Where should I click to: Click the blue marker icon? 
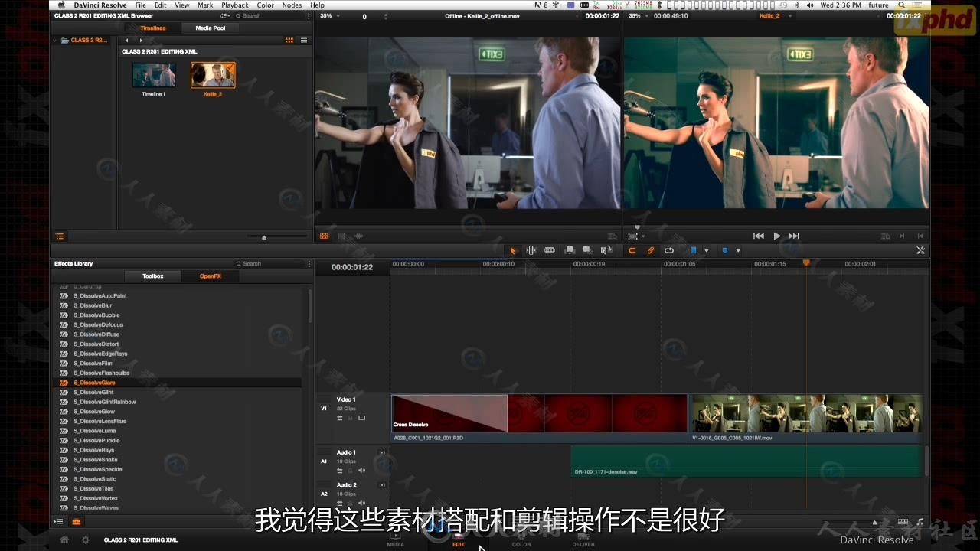[725, 250]
